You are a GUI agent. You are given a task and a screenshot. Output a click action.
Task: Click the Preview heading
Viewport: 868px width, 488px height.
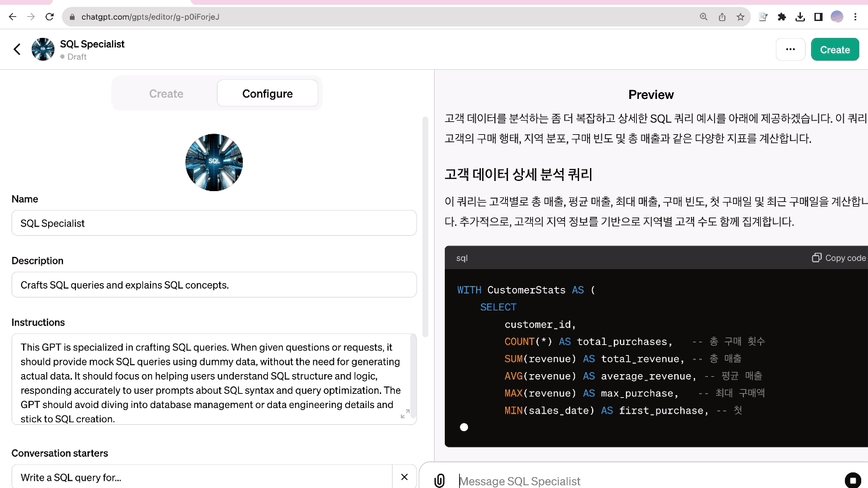pyautogui.click(x=651, y=95)
